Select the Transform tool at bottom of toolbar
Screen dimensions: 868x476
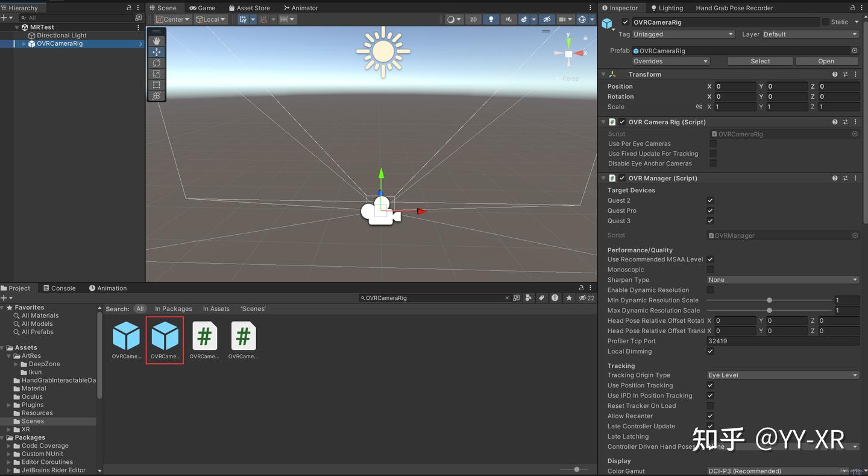(156, 95)
